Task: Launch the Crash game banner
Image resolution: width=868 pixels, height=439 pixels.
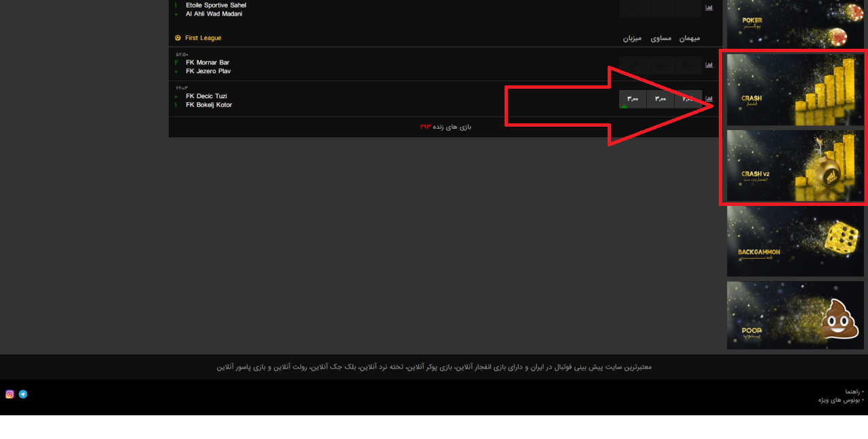Action: pyautogui.click(x=795, y=90)
